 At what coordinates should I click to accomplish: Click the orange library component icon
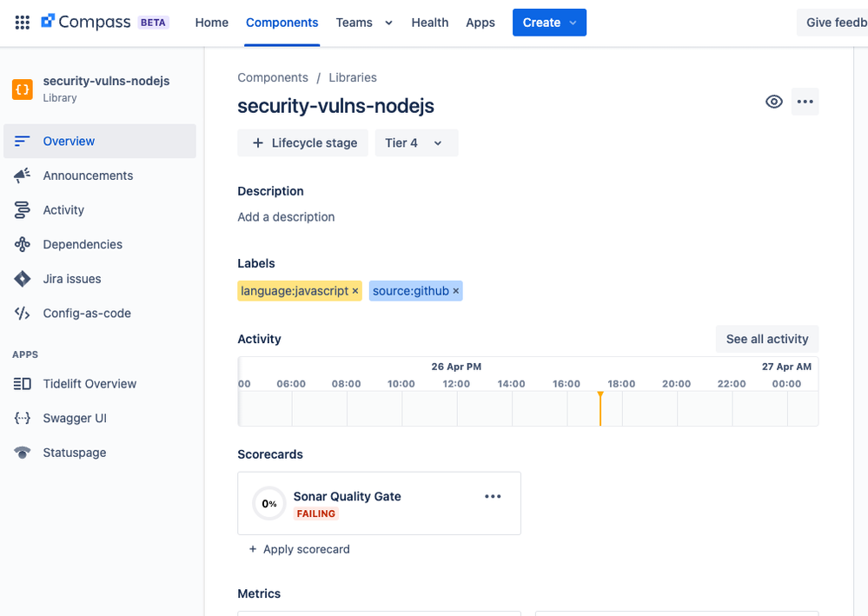tap(23, 89)
